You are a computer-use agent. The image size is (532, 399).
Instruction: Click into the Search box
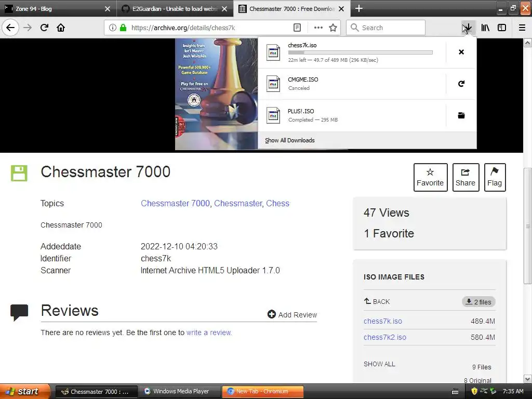point(385,28)
